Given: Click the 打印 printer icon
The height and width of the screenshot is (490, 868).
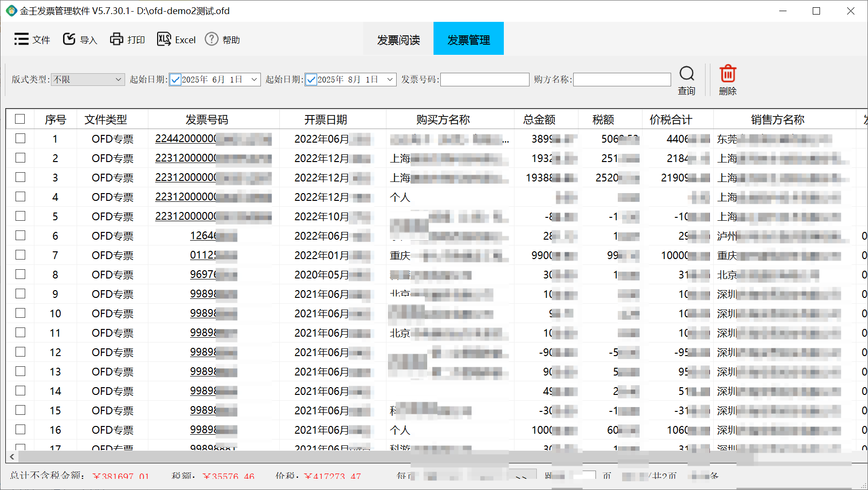Looking at the screenshot, I should (x=116, y=39).
